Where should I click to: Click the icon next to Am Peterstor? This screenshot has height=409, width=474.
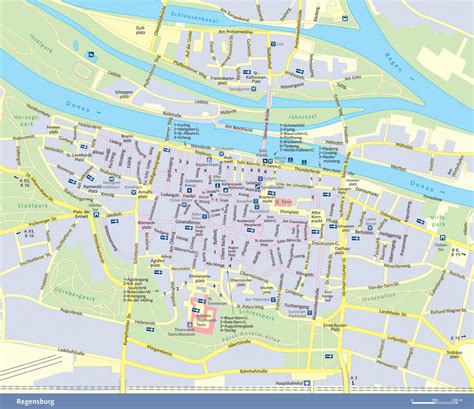(273, 299)
